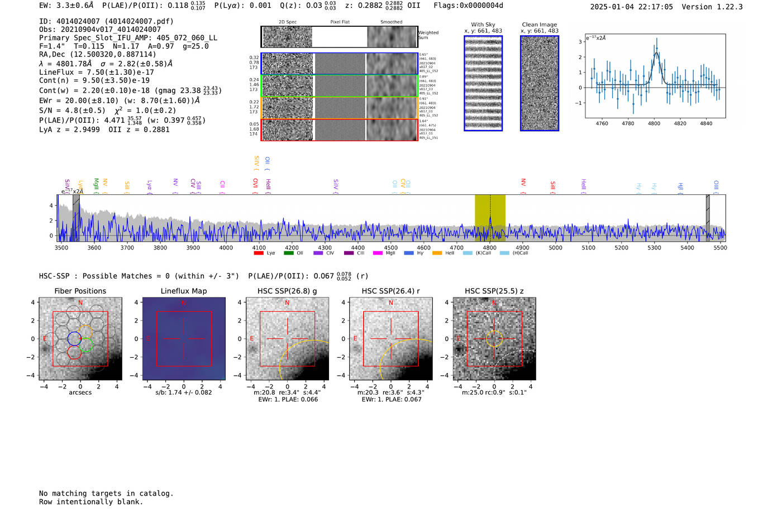This screenshot has height=532, width=782.
Task: Click the 'EWr: 1. PLAE: 0.067' caption
Action: point(392,400)
